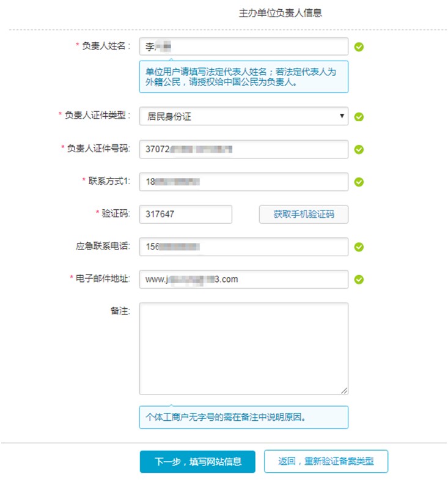Click the 个体工商户无字号 hint box
Image resolution: width=448 pixels, height=485 pixels.
(x=244, y=417)
